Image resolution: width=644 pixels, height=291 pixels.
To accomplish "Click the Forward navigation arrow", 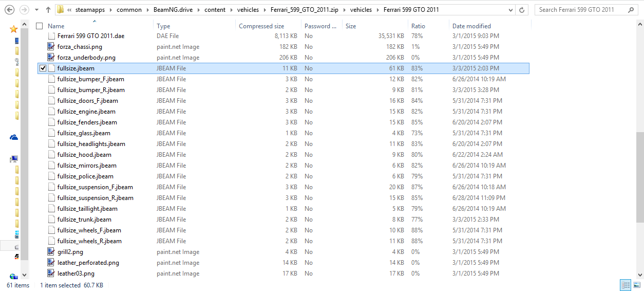I will click(x=24, y=10).
